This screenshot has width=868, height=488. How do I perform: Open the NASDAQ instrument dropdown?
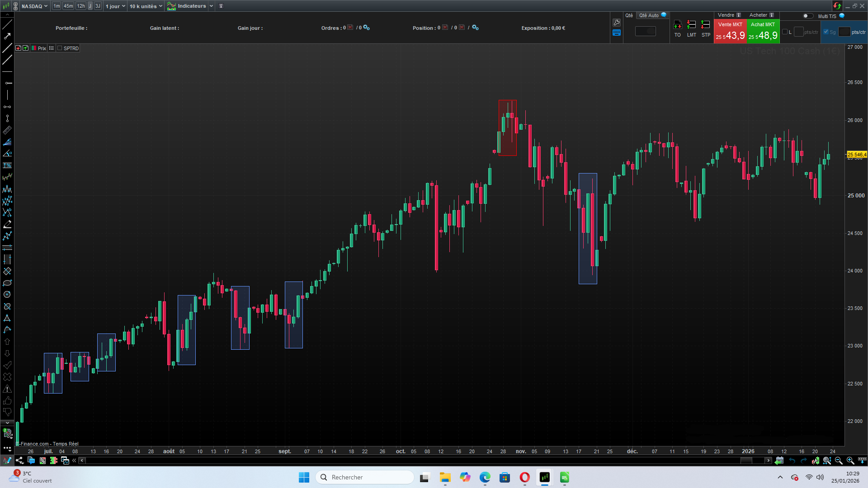pos(34,6)
